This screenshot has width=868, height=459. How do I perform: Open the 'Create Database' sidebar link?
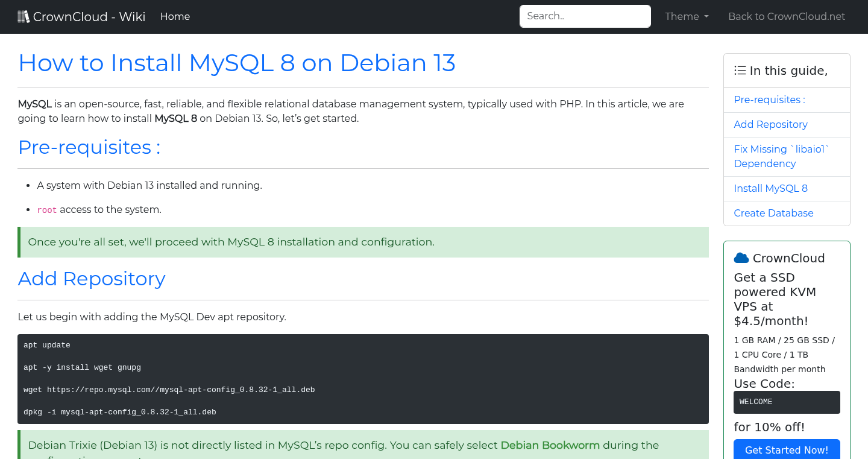[x=773, y=213]
